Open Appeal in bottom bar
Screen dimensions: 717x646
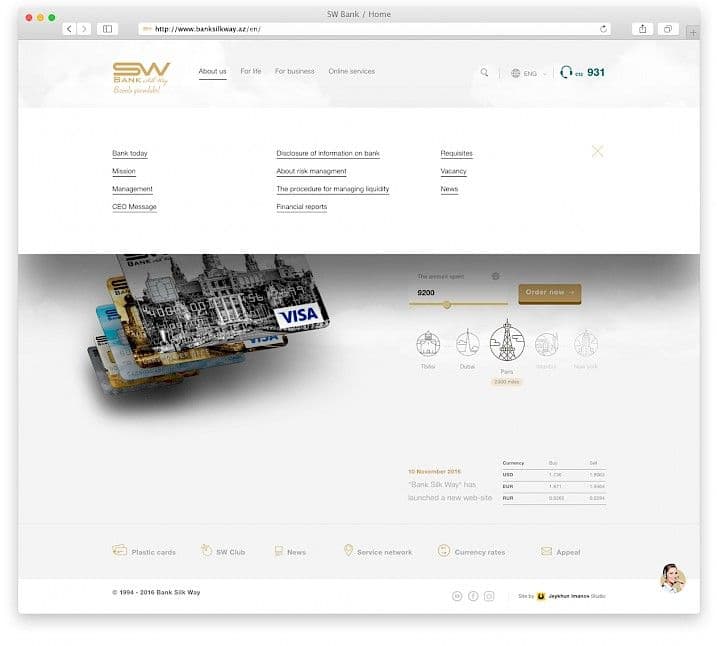pyautogui.click(x=561, y=551)
